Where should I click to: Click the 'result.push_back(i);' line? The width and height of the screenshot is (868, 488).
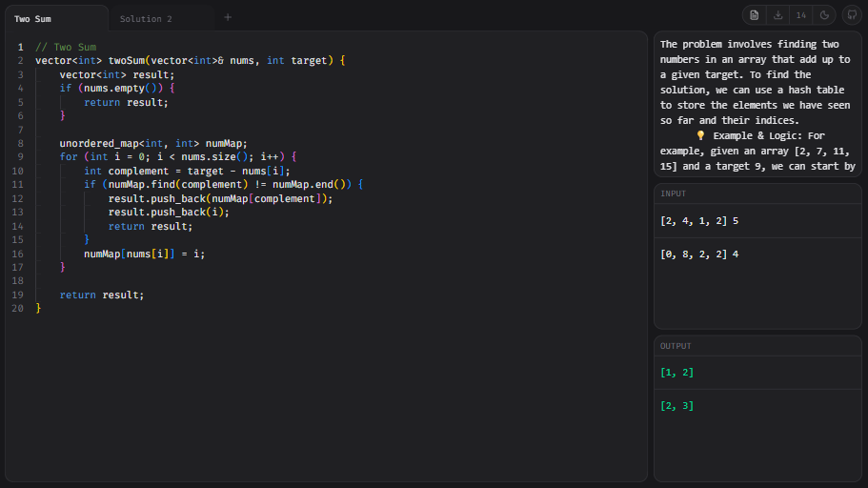(x=169, y=213)
